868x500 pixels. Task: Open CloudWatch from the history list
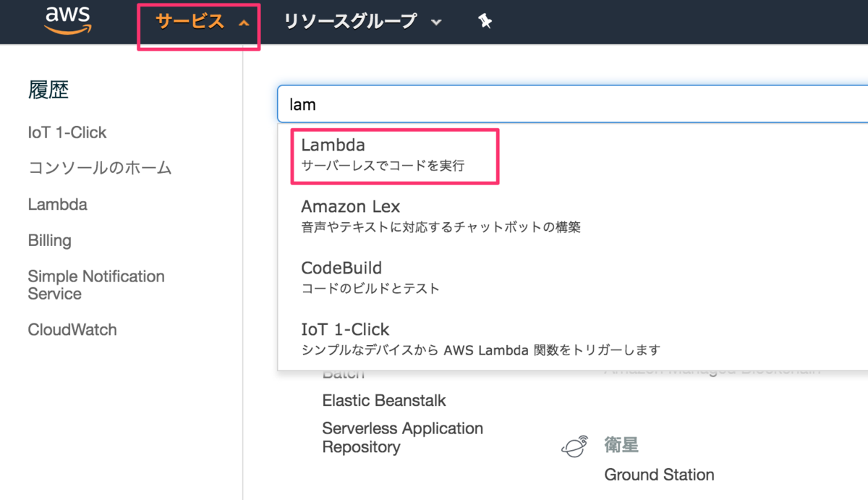[72, 329]
